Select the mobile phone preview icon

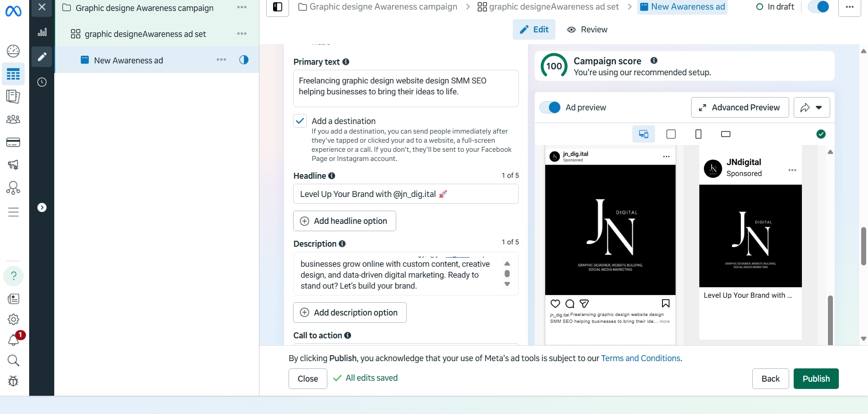(698, 134)
